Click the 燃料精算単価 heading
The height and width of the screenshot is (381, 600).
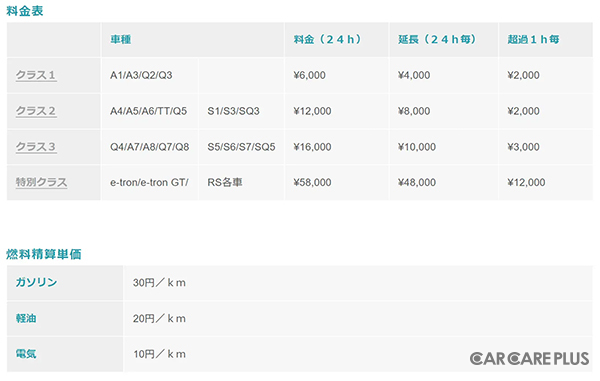44,254
